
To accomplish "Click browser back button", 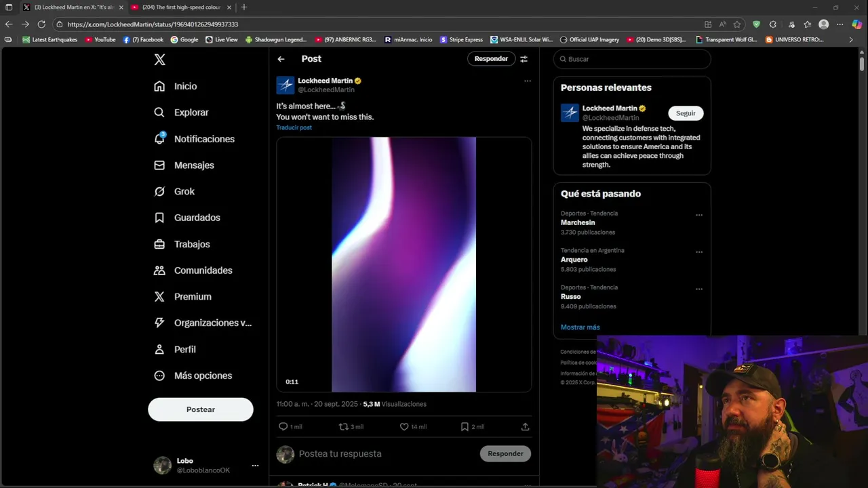I will [x=9, y=24].
